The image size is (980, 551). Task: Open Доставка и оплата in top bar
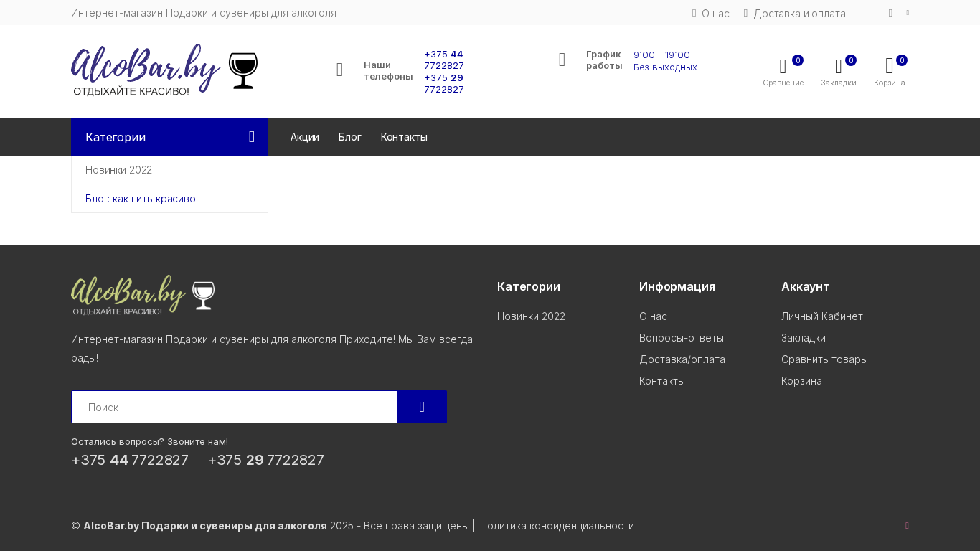799,14
